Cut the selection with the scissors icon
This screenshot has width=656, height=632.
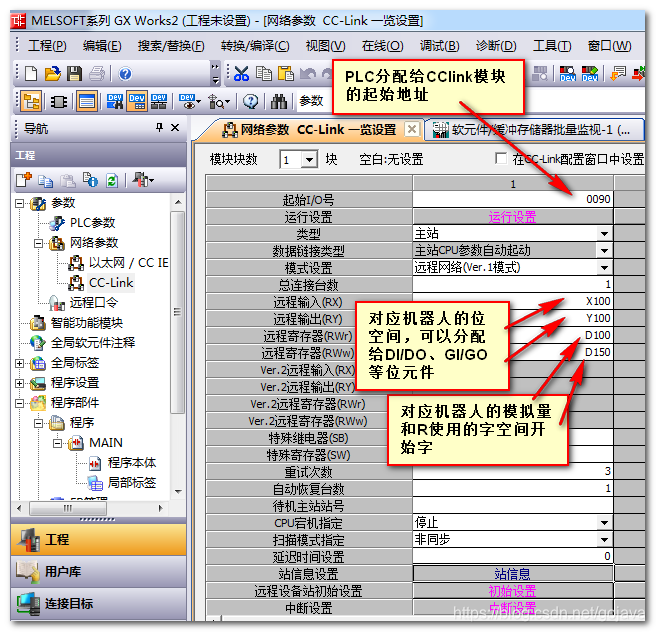241,74
